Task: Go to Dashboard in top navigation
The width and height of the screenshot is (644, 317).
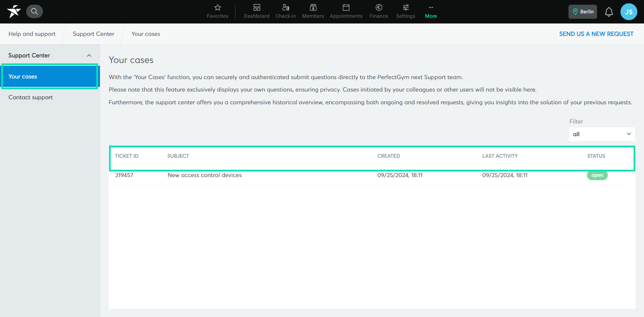Action: (257, 11)
